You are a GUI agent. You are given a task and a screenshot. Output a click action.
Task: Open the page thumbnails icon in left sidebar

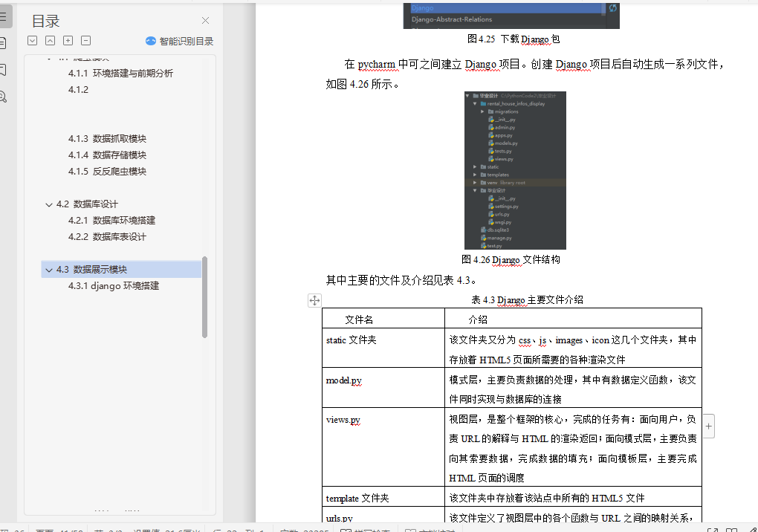(3, 44)
